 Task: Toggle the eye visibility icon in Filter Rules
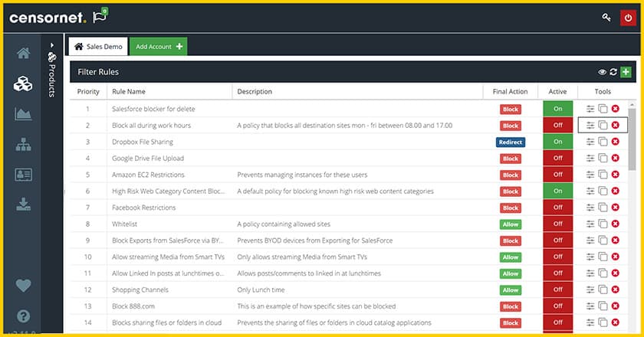602,72
